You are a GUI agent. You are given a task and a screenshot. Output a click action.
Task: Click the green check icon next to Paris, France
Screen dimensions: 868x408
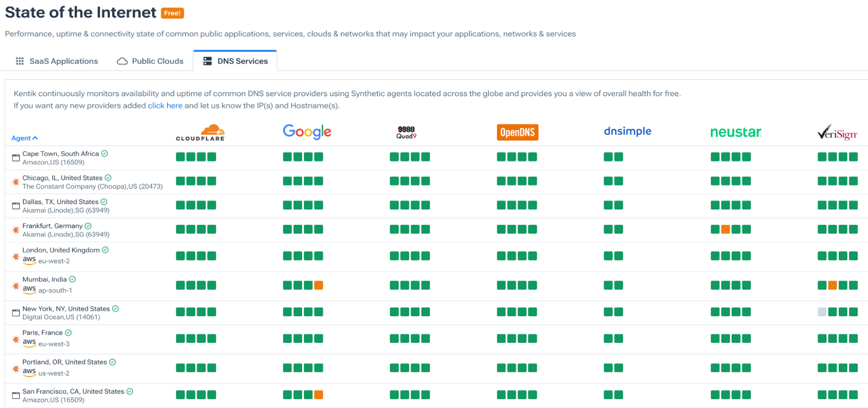(x=68, y=333)
